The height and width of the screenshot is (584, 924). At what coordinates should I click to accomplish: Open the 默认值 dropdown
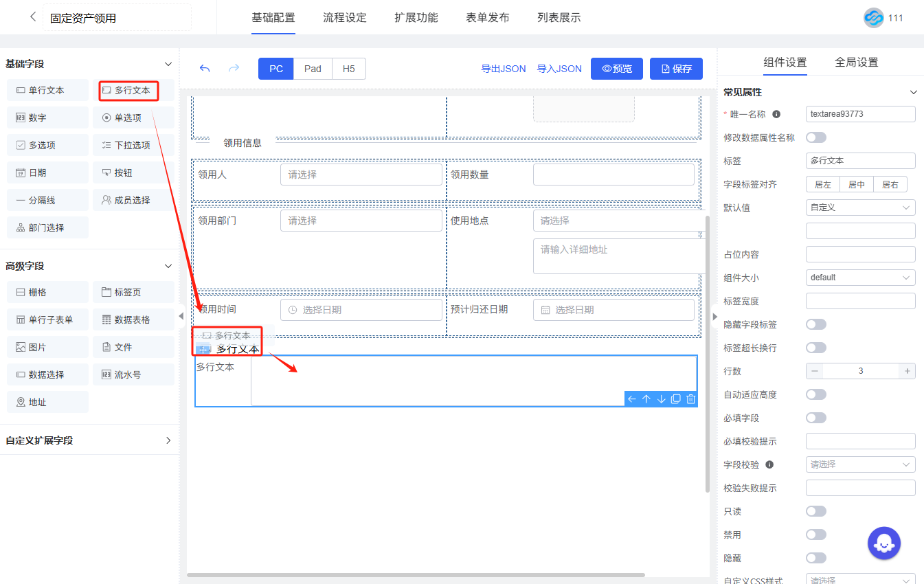[x=860, y=207]
